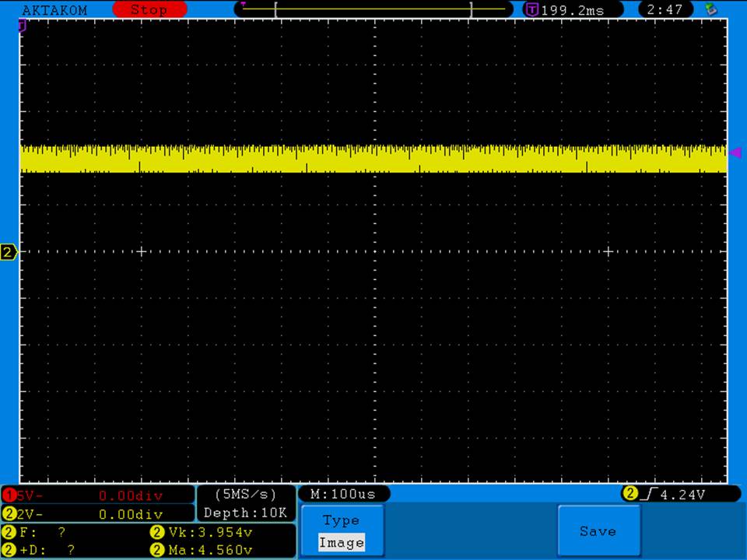Click the yellow channel 2 ground marker
The height and width of the screenshot is (560, 747).
click(9, 252)
